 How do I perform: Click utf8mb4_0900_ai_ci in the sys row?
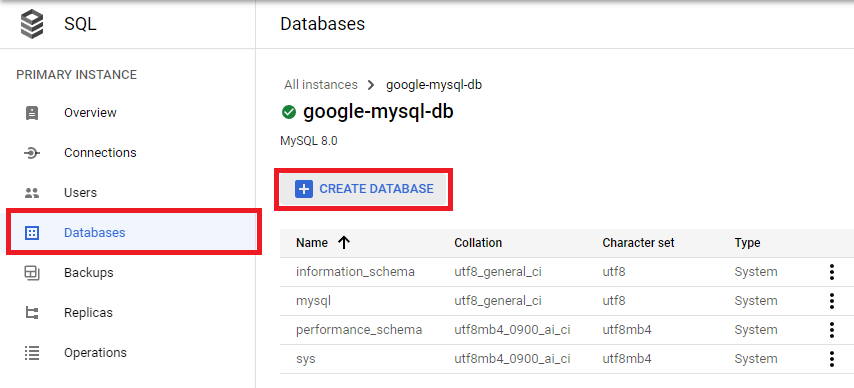coord(513,359)
